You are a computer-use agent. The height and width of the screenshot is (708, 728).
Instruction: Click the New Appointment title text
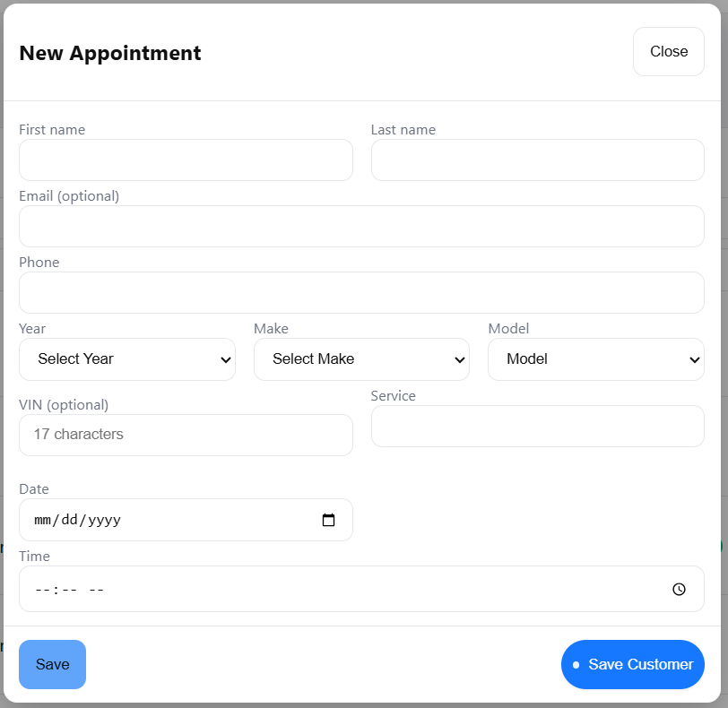pyautogui.click(x=109, y=53)
